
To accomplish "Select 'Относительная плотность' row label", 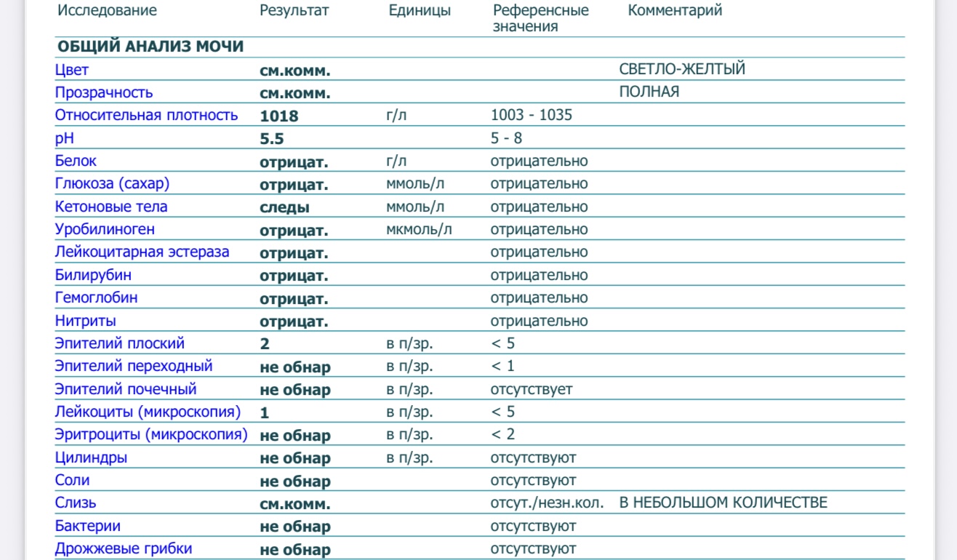I will (x=146, y=115).
